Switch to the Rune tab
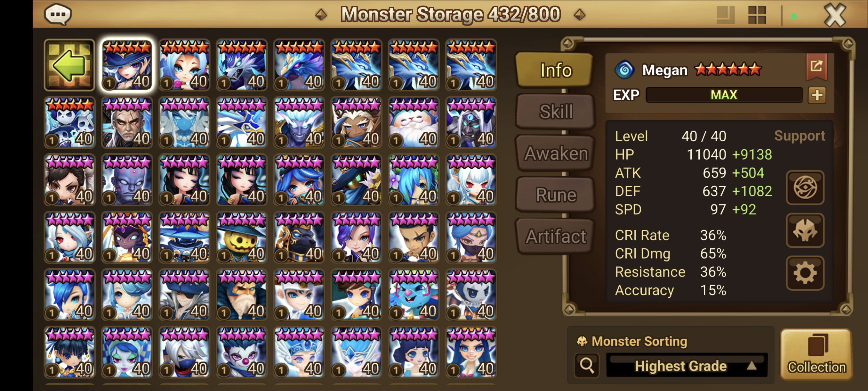 click(x=555, y=195)
